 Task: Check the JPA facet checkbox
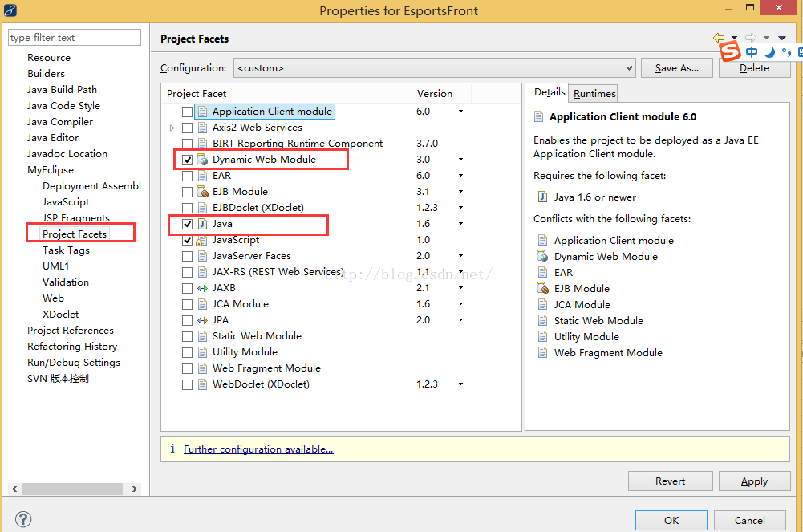click(188, 320)
